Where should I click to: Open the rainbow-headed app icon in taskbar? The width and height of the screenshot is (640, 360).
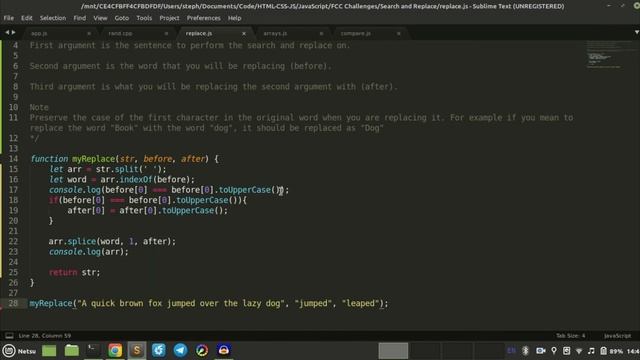[x=224, y=351]
